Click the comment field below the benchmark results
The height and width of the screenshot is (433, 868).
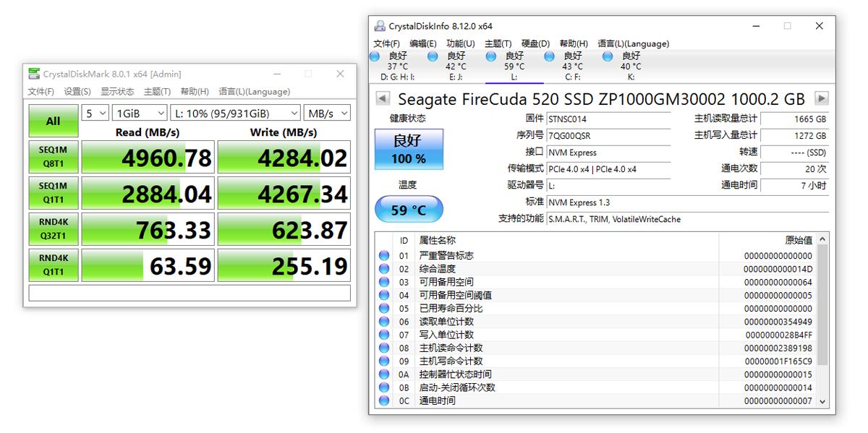tap(188, 293)
